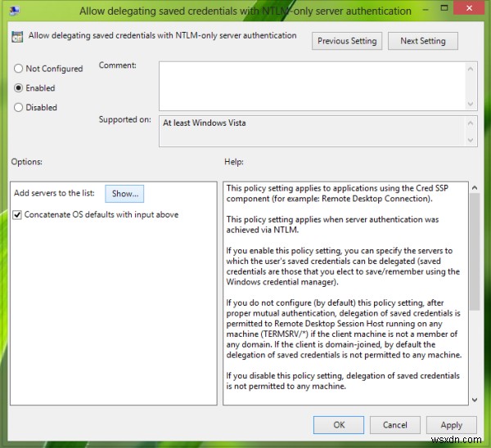
Task: Click the Cancel button
Action: coord(395,425)
